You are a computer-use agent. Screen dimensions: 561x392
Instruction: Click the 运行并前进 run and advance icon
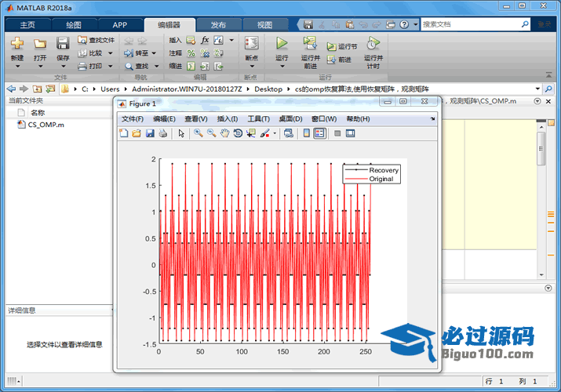click(310, 44)
